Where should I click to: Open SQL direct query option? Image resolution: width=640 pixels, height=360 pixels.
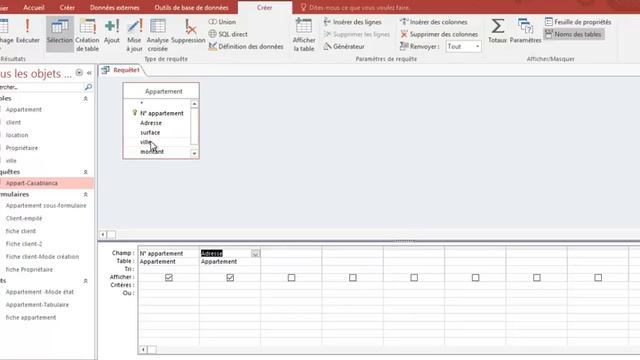(x=228, y=34)
